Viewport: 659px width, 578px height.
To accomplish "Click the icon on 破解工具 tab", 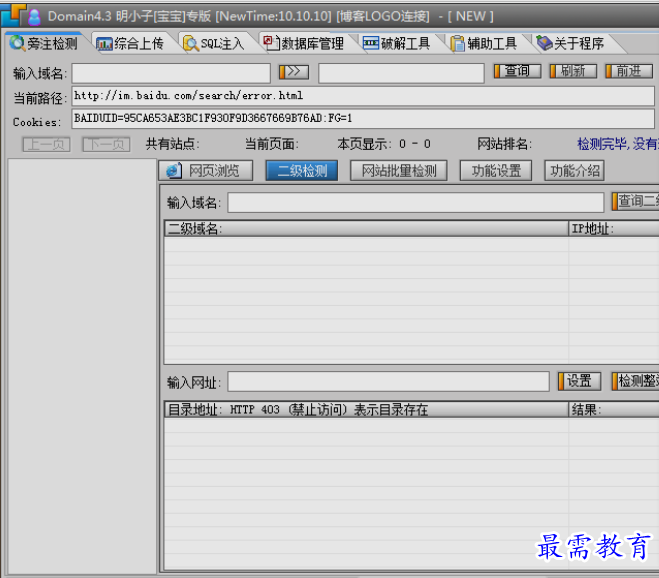I will coord(371,43).
